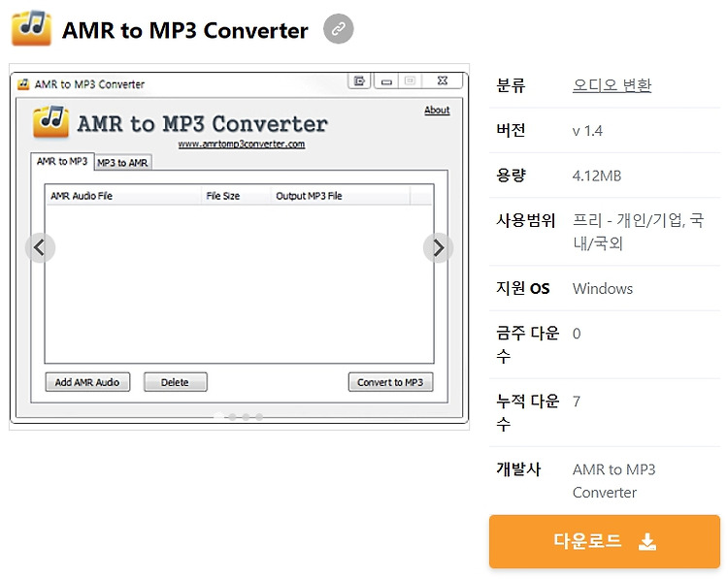Show the next screenshot with the right arrow
Screen dimensions: 728x579
coord(438,247)
